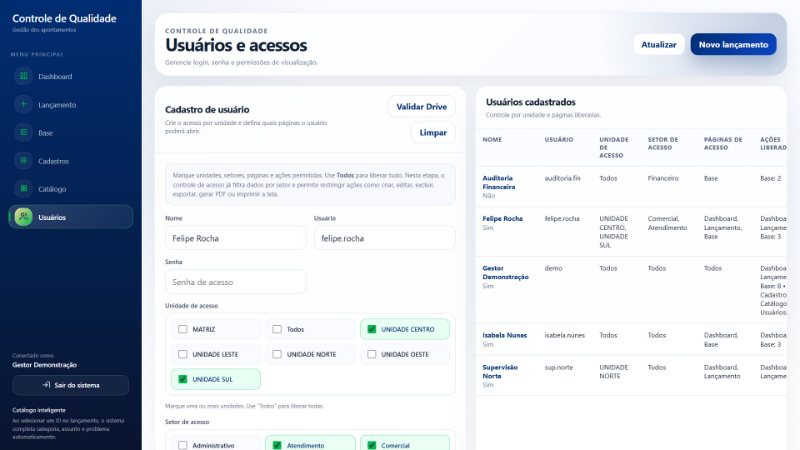Click UNIDADE DE ACESSO column header
This screenshot has height=450, width=800.
(614, 147)
